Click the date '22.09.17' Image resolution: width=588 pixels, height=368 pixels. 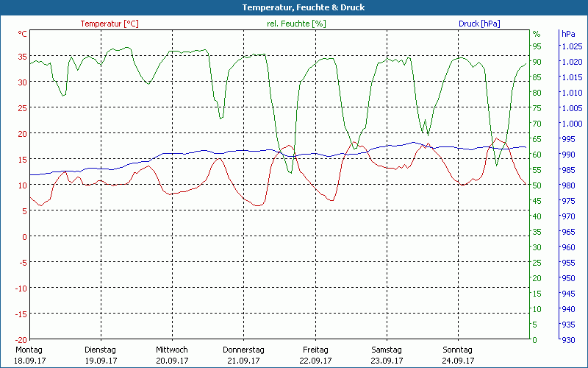315,361
